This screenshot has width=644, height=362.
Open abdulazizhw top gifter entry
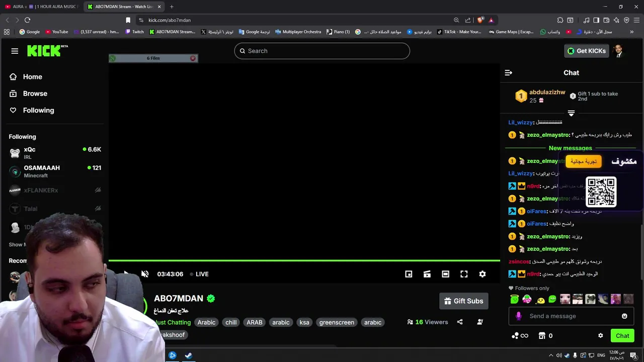(x=540, y=96)
